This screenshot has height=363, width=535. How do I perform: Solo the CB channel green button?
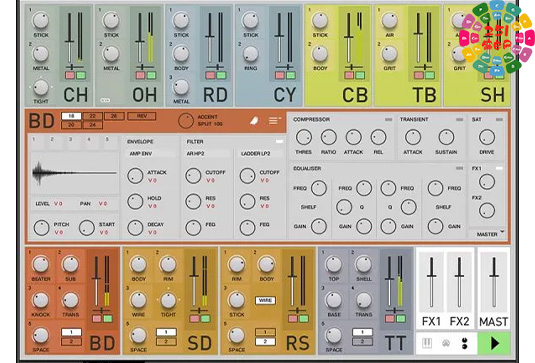(x=360, y=75)
